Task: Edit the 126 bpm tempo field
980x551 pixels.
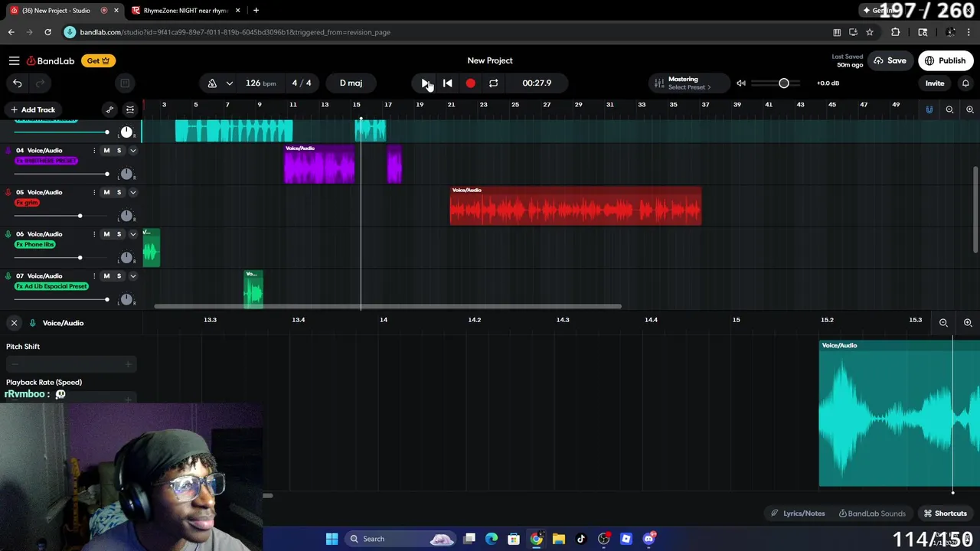Action: (x=260, y=83)
